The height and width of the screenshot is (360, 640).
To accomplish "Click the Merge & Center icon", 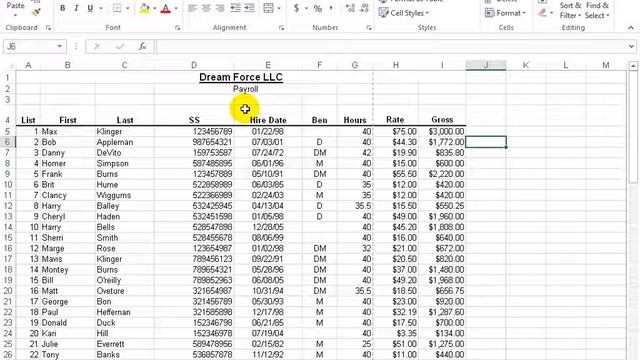I will (268, 8).
